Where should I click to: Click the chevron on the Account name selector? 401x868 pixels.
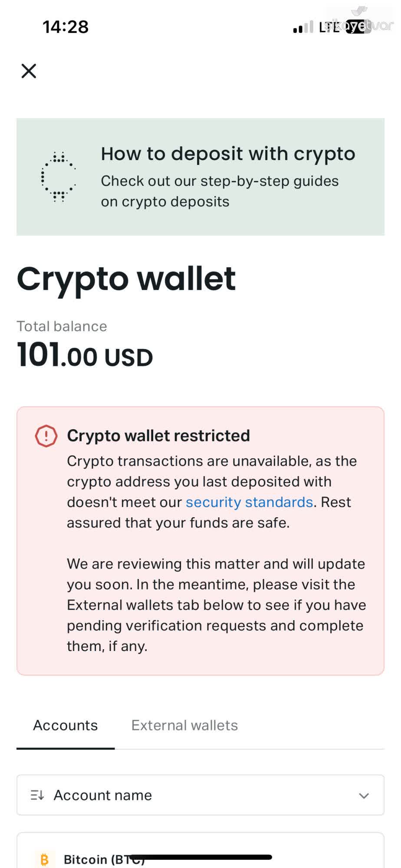pyautogui.click(x=364, y=795)
